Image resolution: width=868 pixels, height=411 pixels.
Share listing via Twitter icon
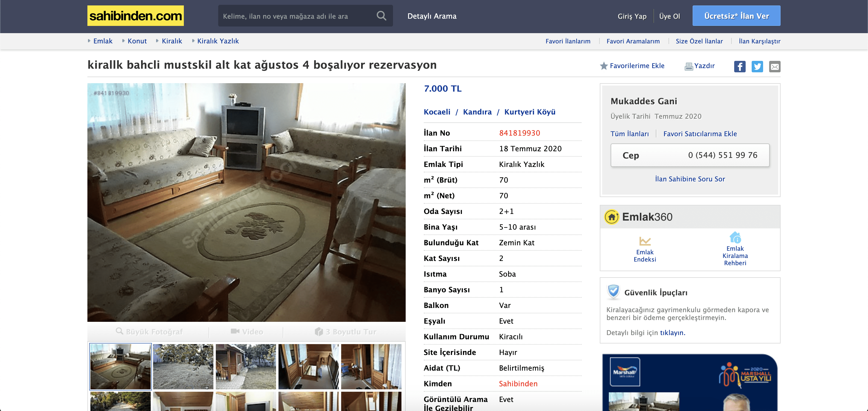tap(757, 66)
